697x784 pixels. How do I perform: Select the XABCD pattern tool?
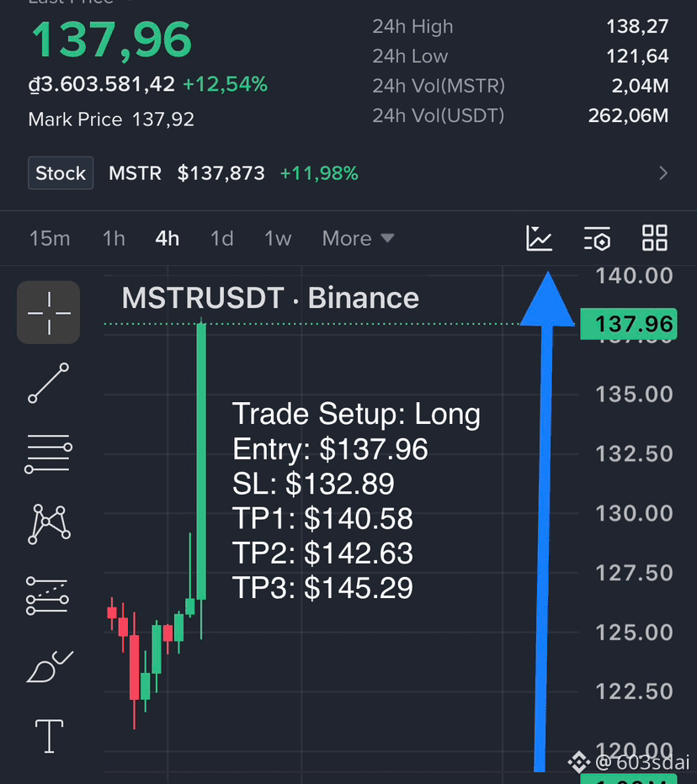(x=49, y=524)
